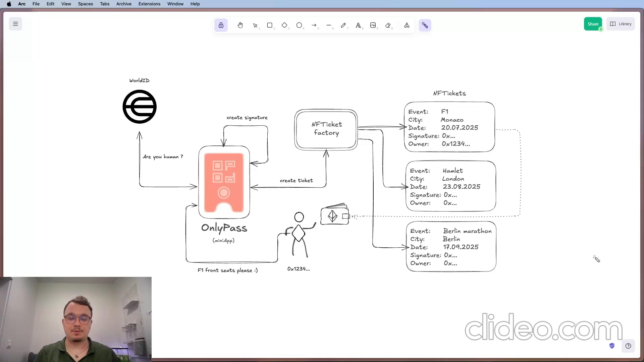The image size is (644, 362).
Task: Click the '(miniApp)' label
Action: (223, 240)
